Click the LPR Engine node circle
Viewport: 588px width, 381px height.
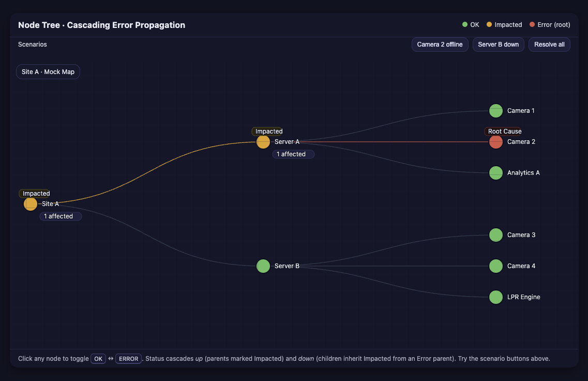click(x=495, y=297)
